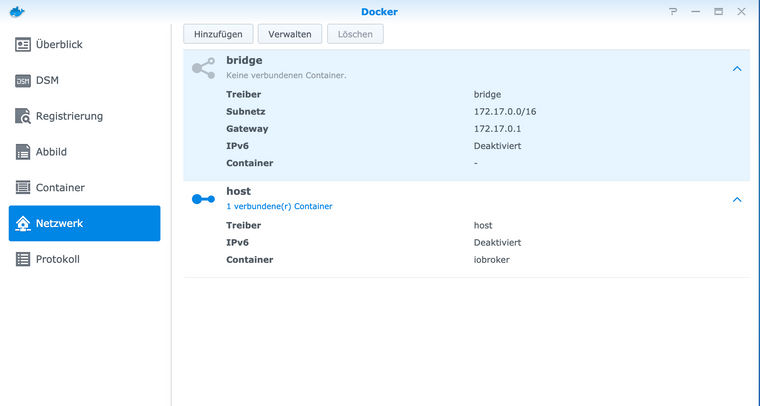Select the Netzwerk section
This screenshot has width=760, height=406.
click(x=84, y=223)
